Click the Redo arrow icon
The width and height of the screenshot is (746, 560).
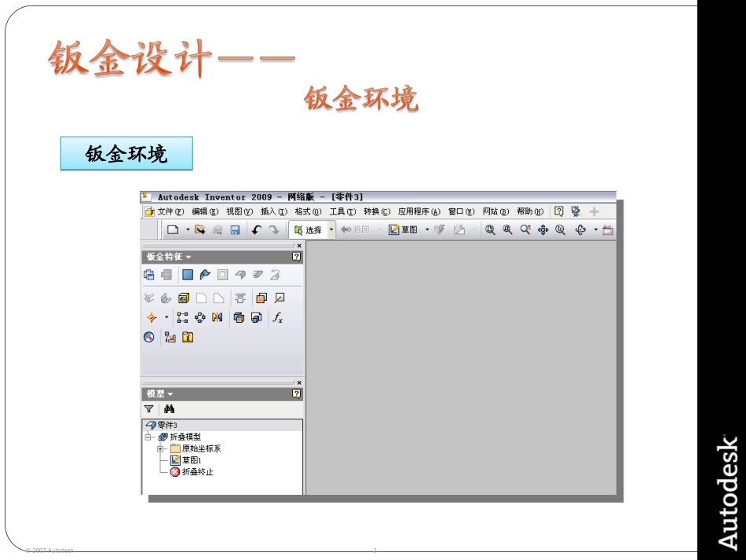(x=273, y=230)
